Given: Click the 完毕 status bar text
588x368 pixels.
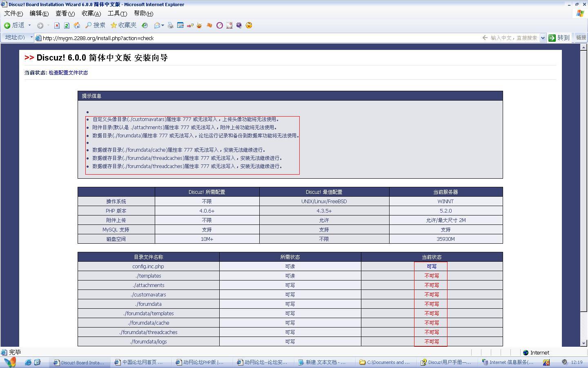Looking at the screenshot, I should pos(15,352).
